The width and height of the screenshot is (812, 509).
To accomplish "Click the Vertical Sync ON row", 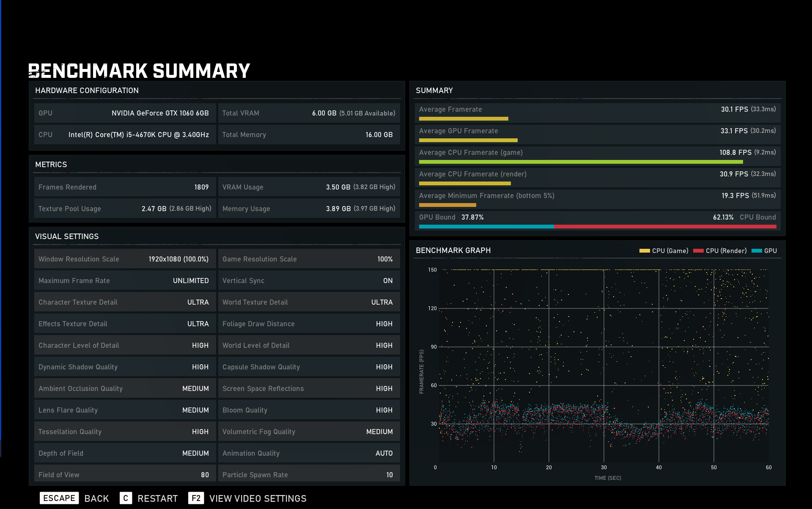I will [x=309, y=281].
